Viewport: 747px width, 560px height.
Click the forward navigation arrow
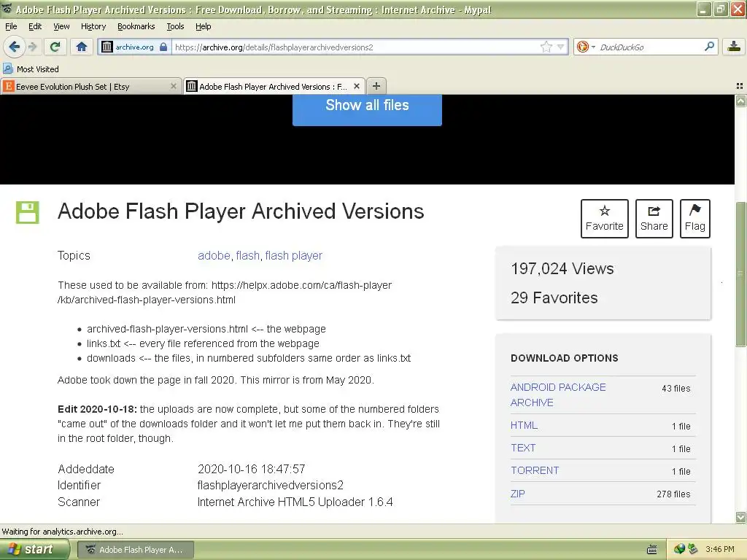pyautogui.click(x=32, y=47)
